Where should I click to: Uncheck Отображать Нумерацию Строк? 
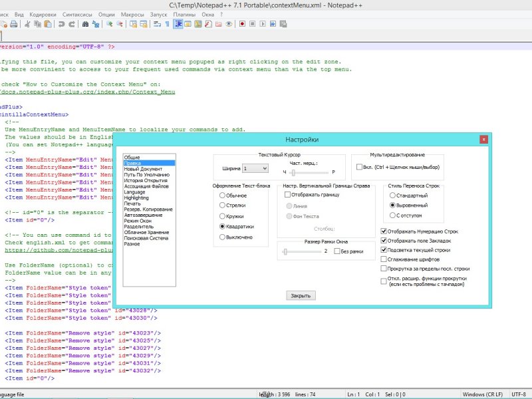384,231
